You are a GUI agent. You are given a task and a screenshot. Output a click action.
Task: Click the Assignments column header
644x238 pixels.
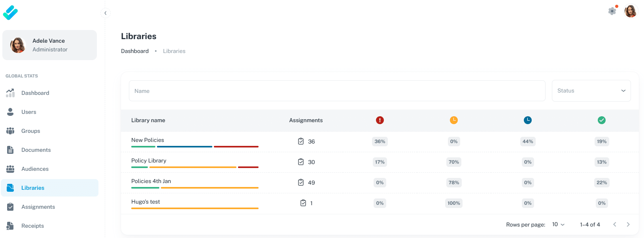click(x=306, y=120)
